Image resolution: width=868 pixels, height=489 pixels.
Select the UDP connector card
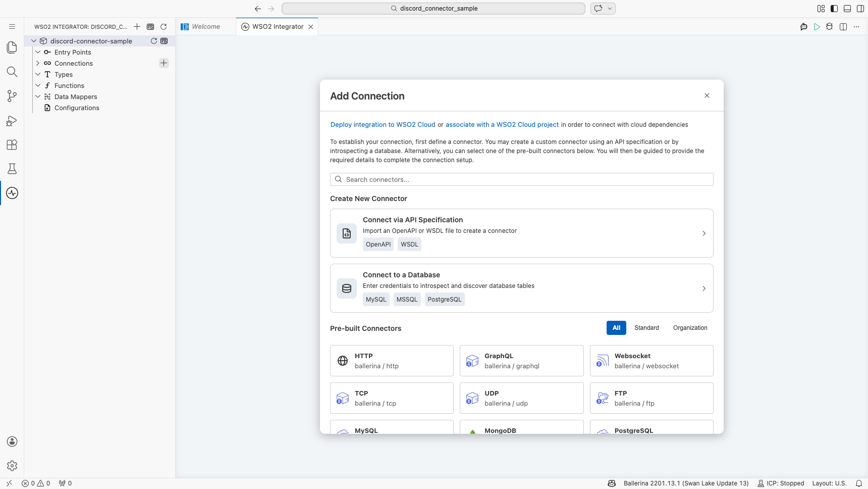pos(522,398)
